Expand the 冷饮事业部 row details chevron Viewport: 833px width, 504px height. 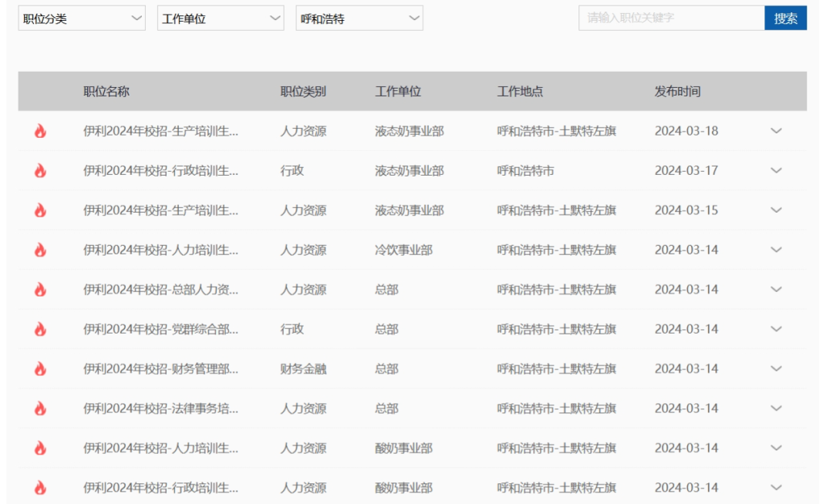776,250
